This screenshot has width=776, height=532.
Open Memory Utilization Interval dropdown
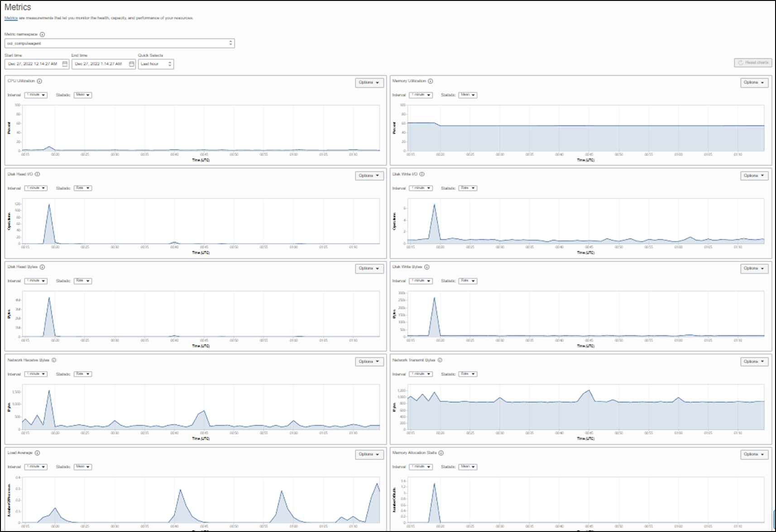pos(421,95)
